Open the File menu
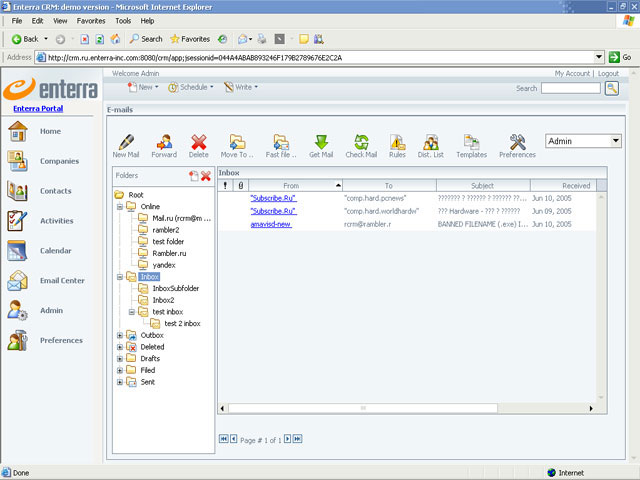This screenshot has height=480, width=640. click(17, 21)
